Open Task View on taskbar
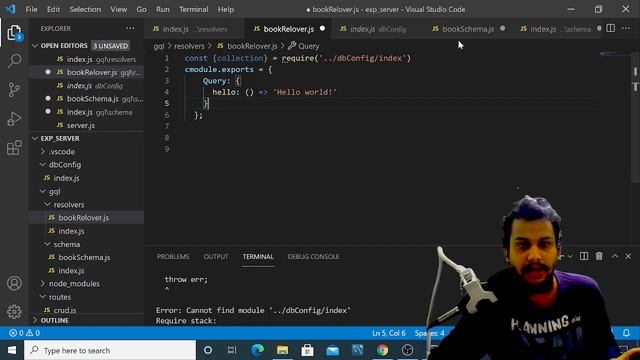 click(232, 350)
